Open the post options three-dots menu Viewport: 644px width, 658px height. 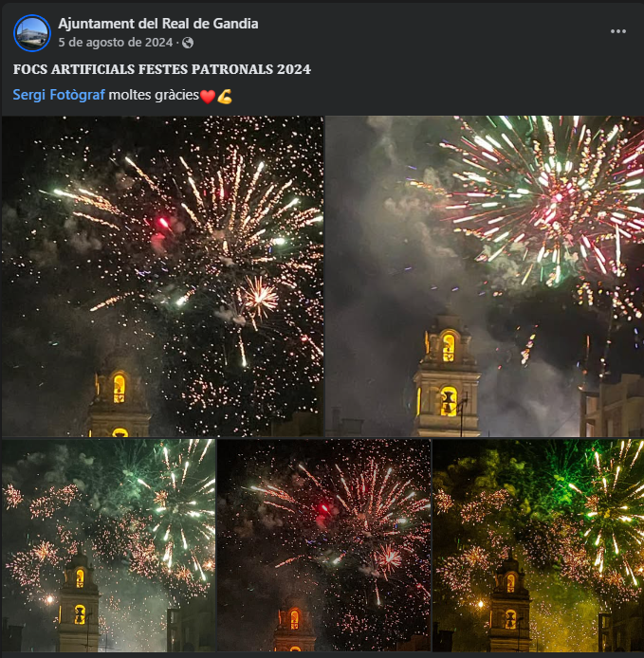(x=618, y=31)
